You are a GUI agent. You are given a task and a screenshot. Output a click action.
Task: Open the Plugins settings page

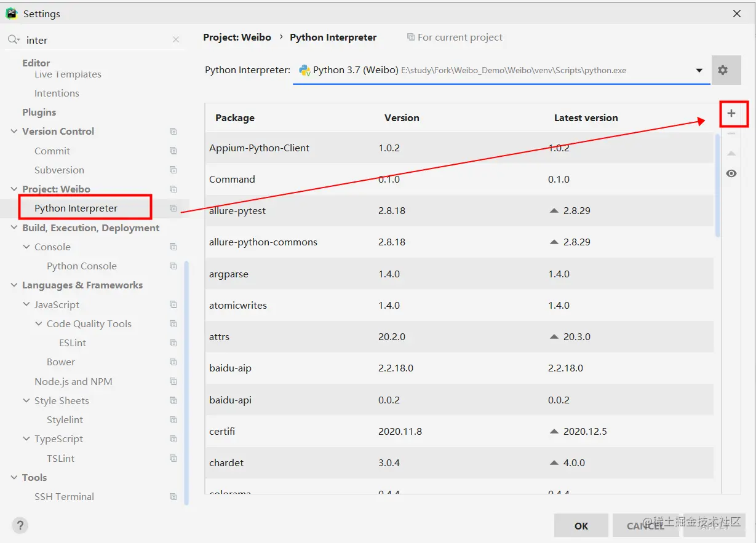point(39,113)
